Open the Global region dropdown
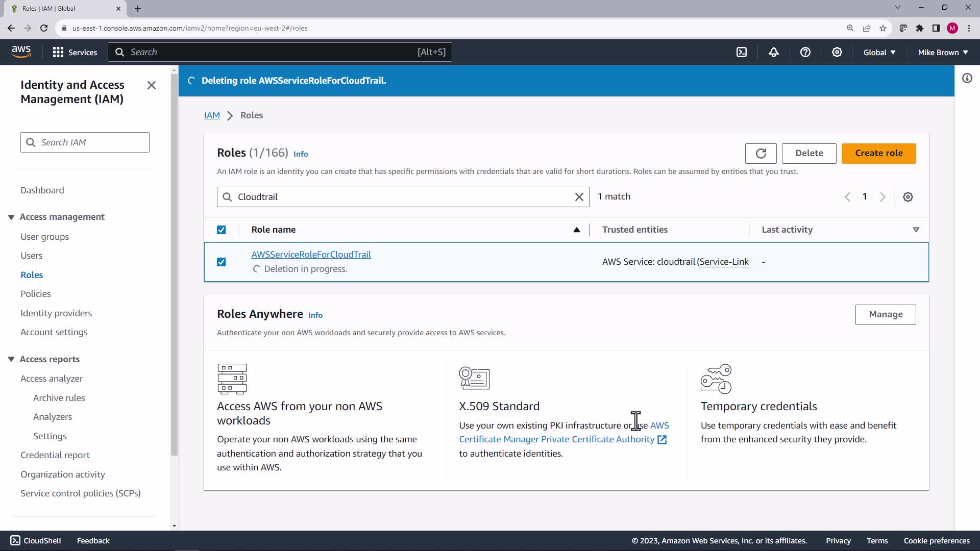The image size is (980, 551). 879,52
